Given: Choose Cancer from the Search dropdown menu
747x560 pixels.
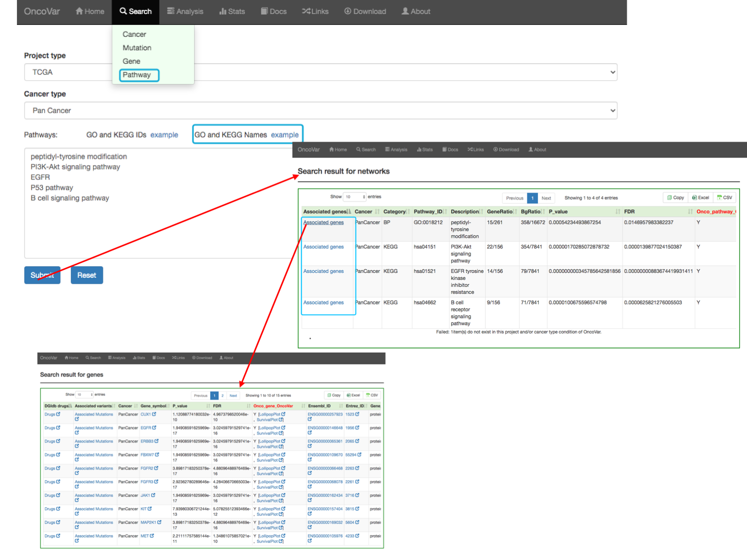Looking at the screenshot, I should pos(134,34).
